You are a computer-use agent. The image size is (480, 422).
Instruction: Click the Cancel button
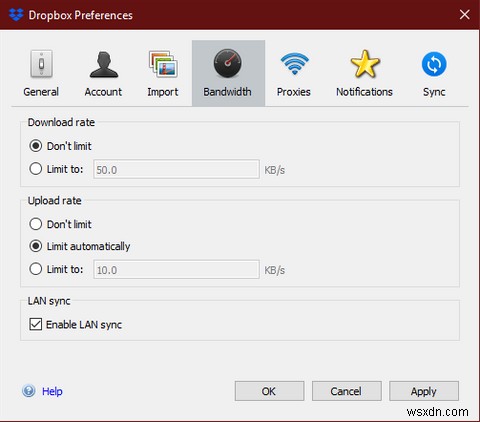(x=347, y=391)
